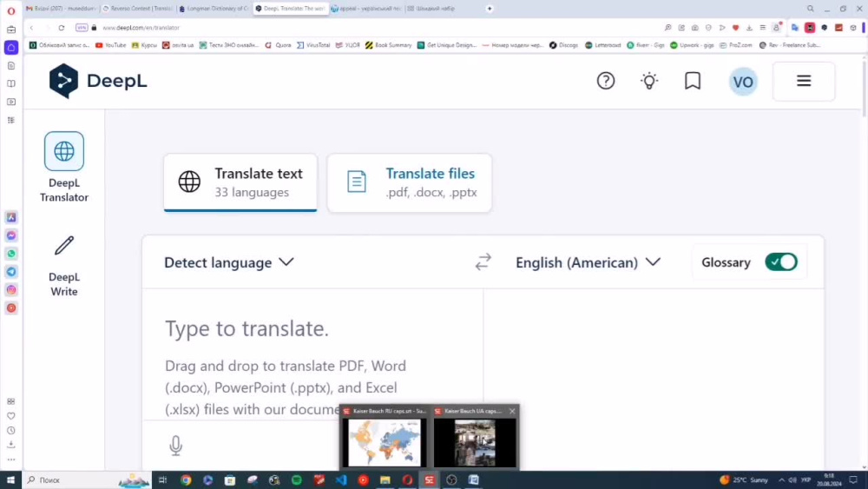Open the Kaiser Bauch UA caps preview thumbnail
The image size is (868, 489).
[x=475, y=442]
